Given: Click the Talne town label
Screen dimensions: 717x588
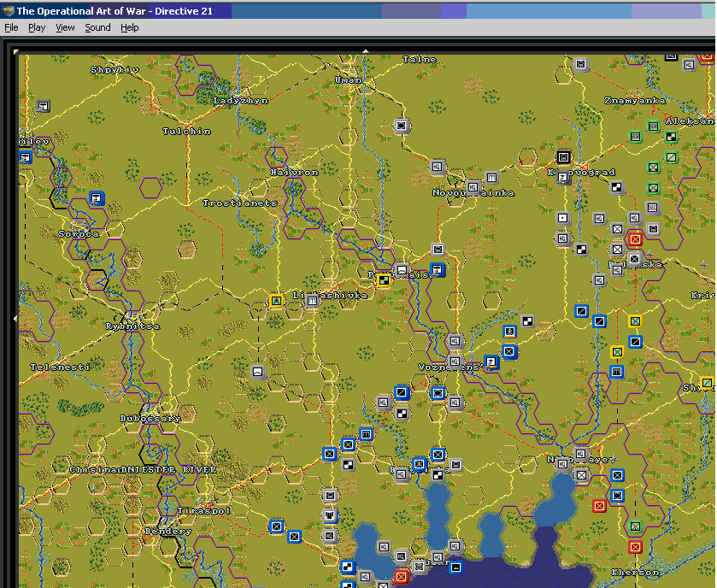Looking at the screenshot, I should [x=420, y=60].
